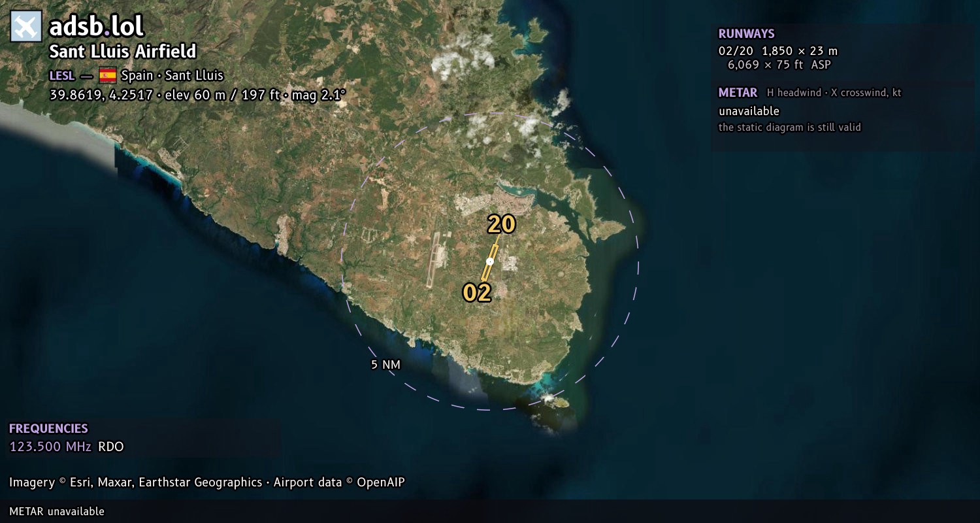Screen dimensions: 980x523
Task: Click the "Imagery © Esri, Maxar, Earthstar Geographics" credit
Action: (x=136, y=482)
